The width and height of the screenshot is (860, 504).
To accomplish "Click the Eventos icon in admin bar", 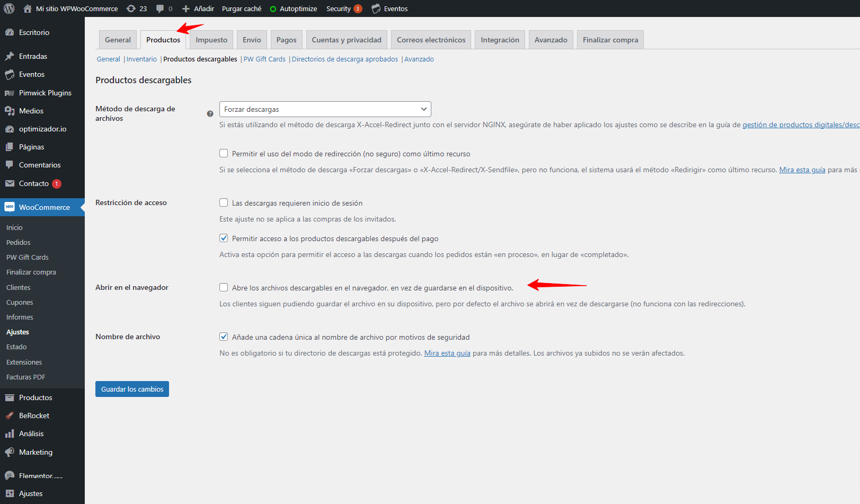I will pos(376,8).
